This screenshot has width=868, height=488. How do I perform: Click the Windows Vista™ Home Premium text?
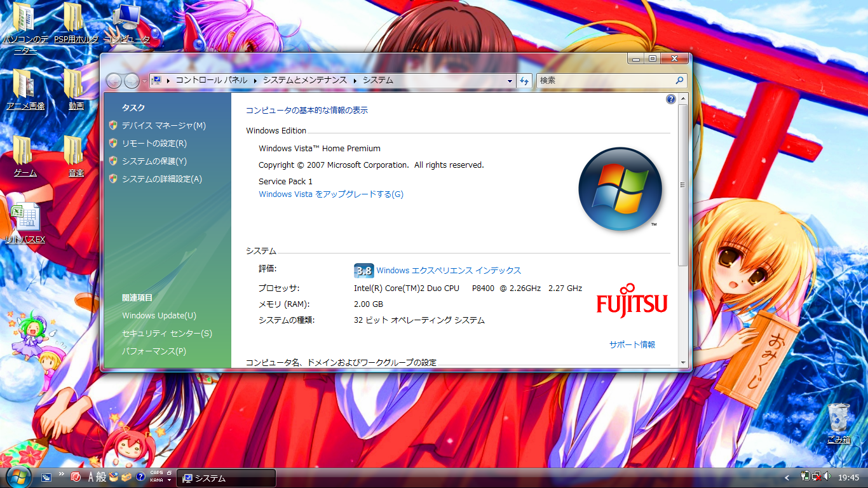click(320, 149)
